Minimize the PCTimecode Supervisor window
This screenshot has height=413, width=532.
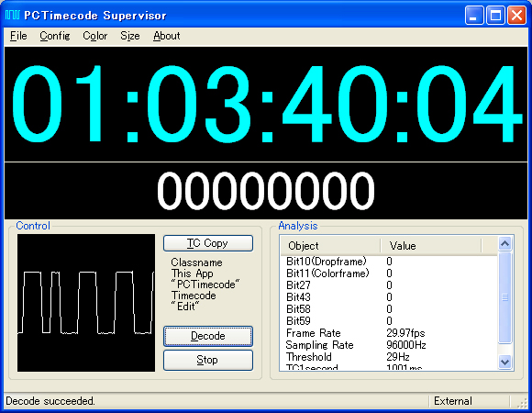point(474,16)
